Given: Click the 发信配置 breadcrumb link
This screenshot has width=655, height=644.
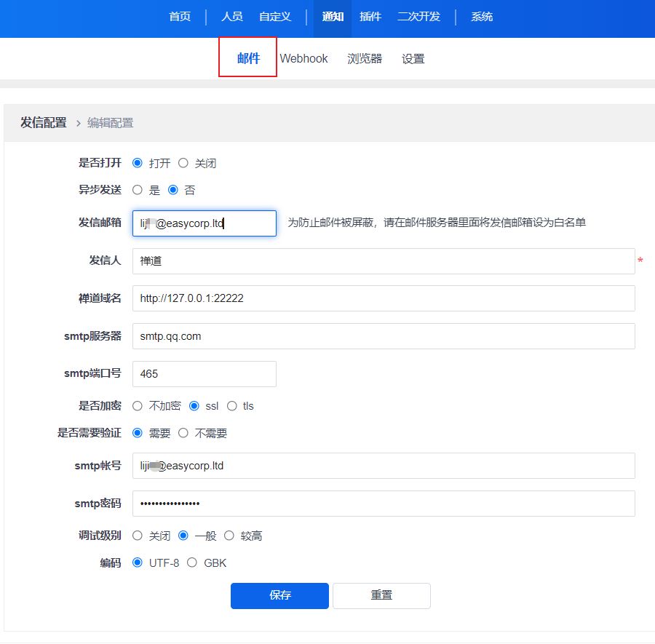Looking at the screenshot, I should coord(44,122).
